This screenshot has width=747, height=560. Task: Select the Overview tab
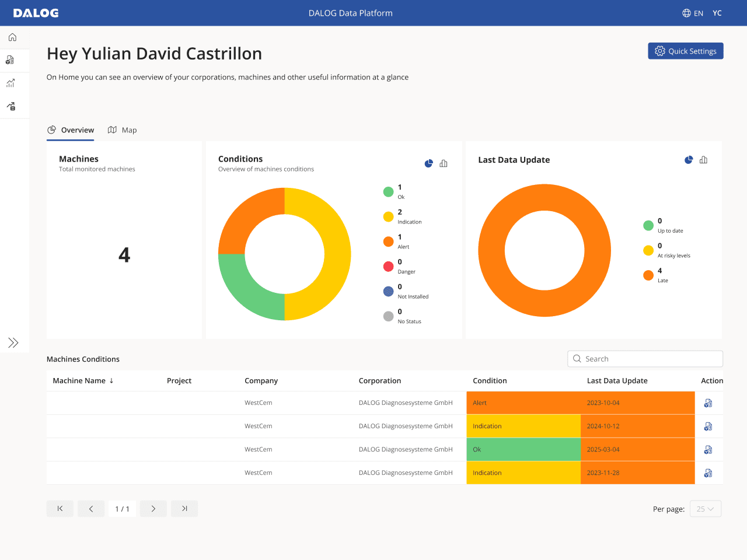pos(71,130)
